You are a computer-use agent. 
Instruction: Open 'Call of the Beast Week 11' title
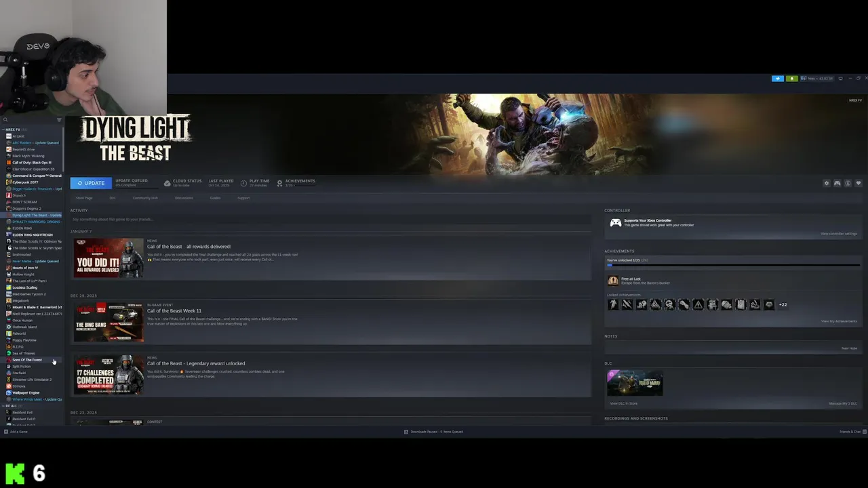(174, 311)
